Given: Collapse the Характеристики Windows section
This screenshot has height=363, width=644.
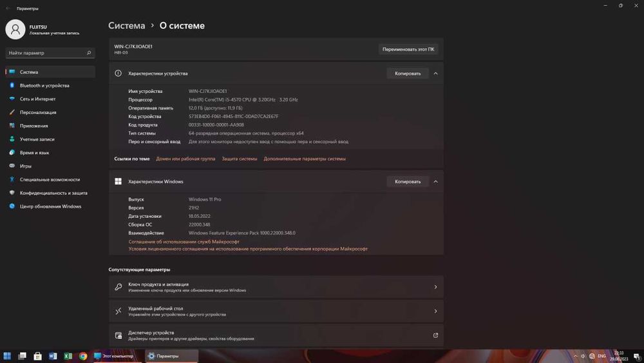Looking at the screenshot, I should 435,182.
